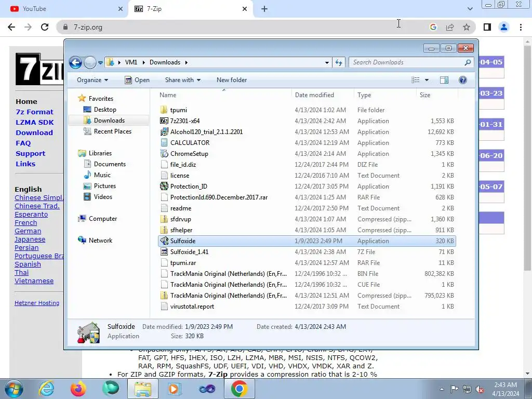Sort by the Name column header
Image resolution: width=532 pixels, height=399 pixels.
(x=168, y=95)
